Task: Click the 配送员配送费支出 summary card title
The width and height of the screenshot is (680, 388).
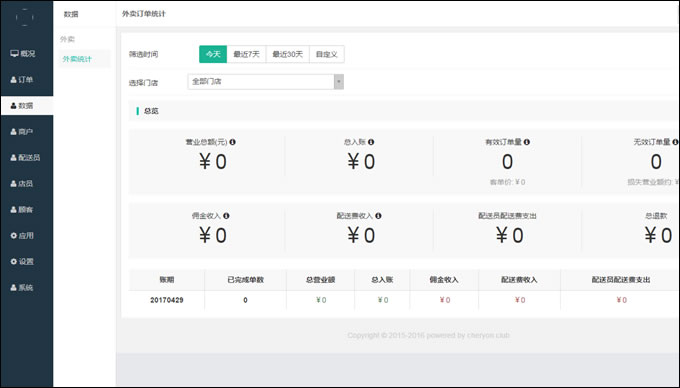Action: (x=507, y=215)
